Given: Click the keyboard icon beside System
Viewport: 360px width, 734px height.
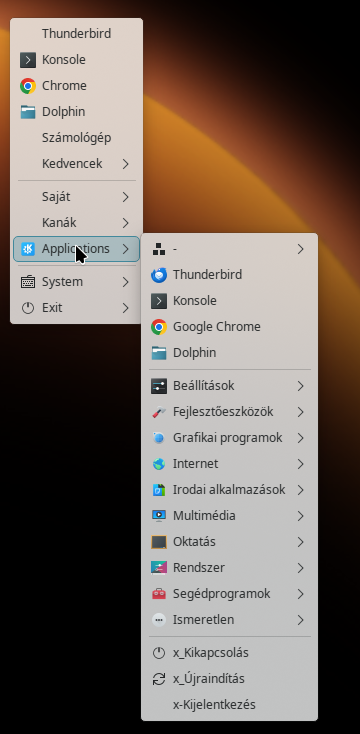Looking at the screenshot, I should [x=28, y=282].
